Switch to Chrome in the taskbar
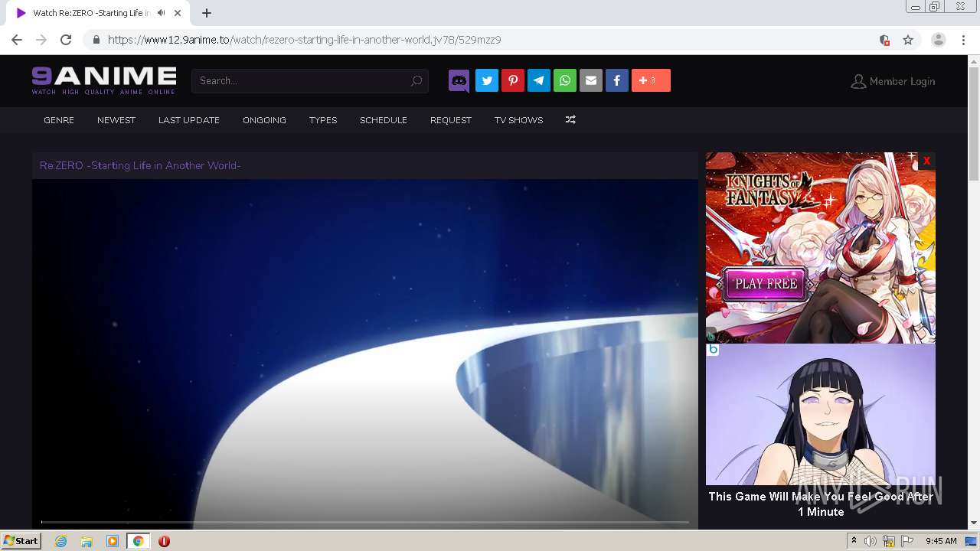This screenshot has width=980, height=551. [138, 541]
